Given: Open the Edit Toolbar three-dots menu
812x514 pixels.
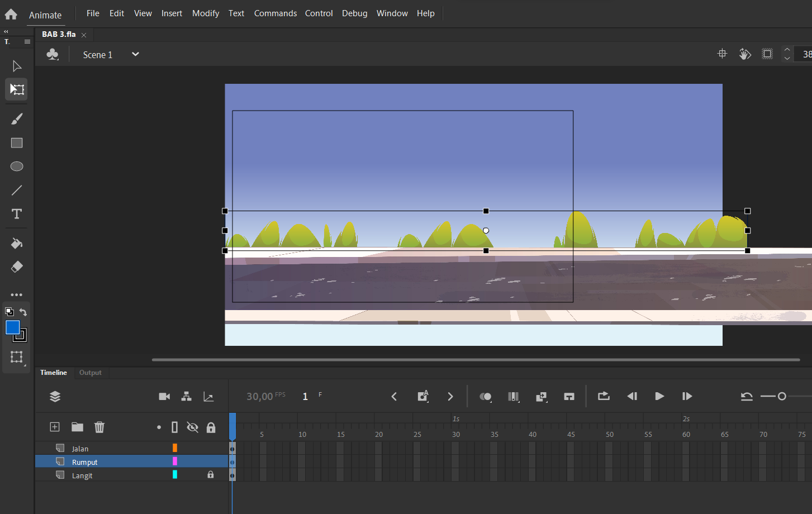Looking at the screenshot, I should 17,294.
